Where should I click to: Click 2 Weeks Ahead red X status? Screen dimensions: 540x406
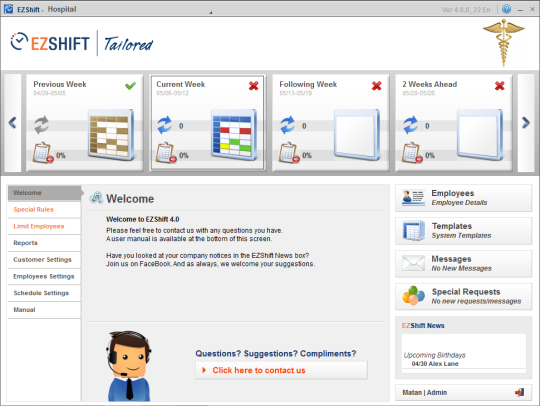pos(499,86)
